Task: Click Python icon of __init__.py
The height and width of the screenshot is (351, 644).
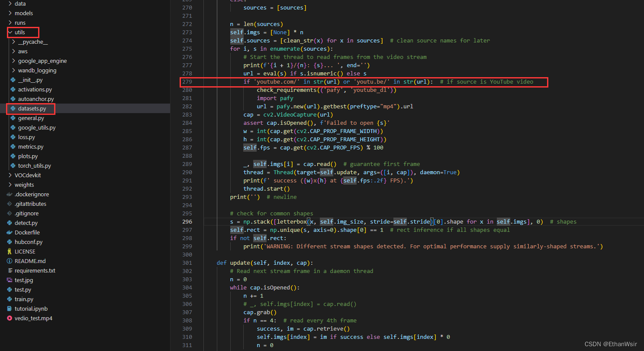Action: [x=13, y=80]
